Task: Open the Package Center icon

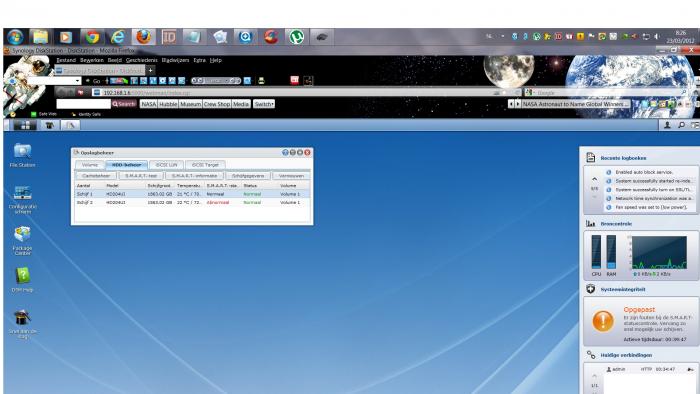Action: 22,240
